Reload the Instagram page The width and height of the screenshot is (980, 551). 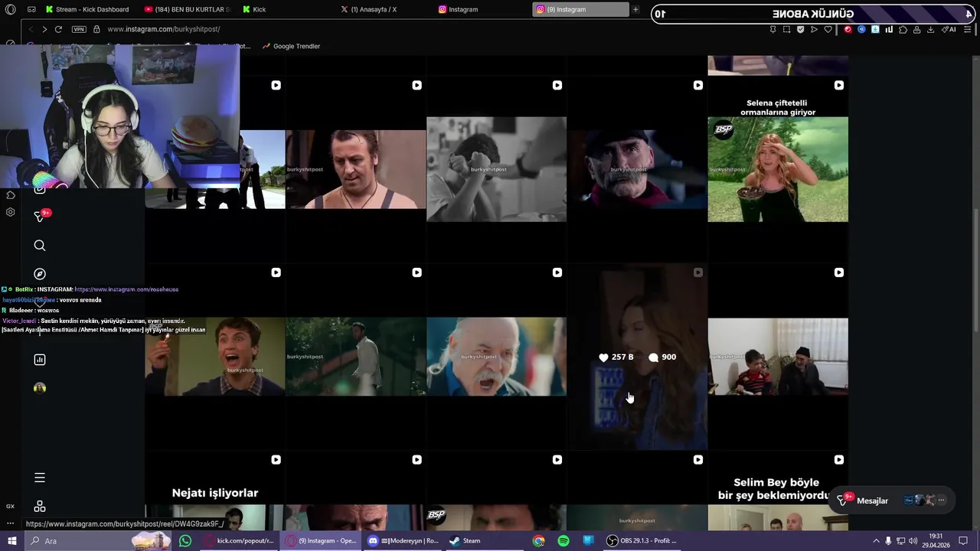[x=58, y=29]
